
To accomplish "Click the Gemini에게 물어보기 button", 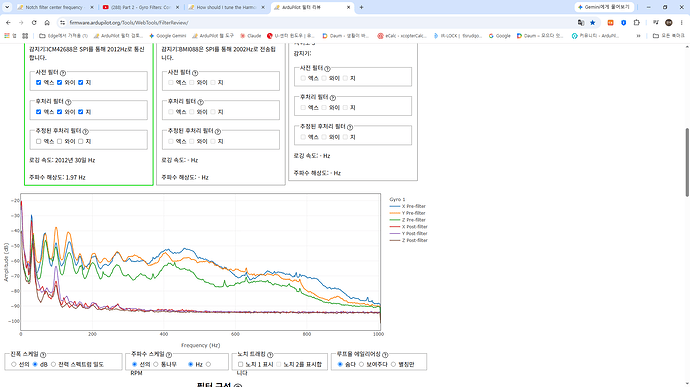I will click(x=604, y=7).
